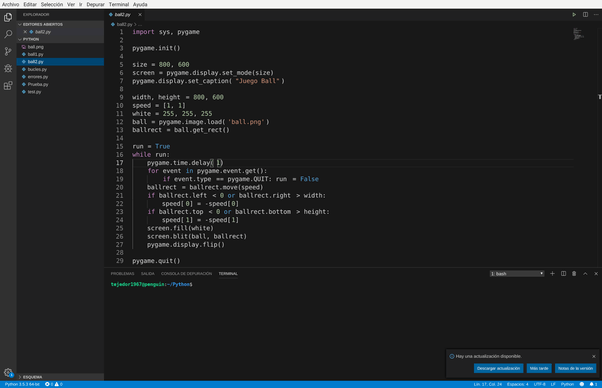This screenshot has height=388, width=602.
Task: Open the Manage gear menu
Action: click(8, 372)
